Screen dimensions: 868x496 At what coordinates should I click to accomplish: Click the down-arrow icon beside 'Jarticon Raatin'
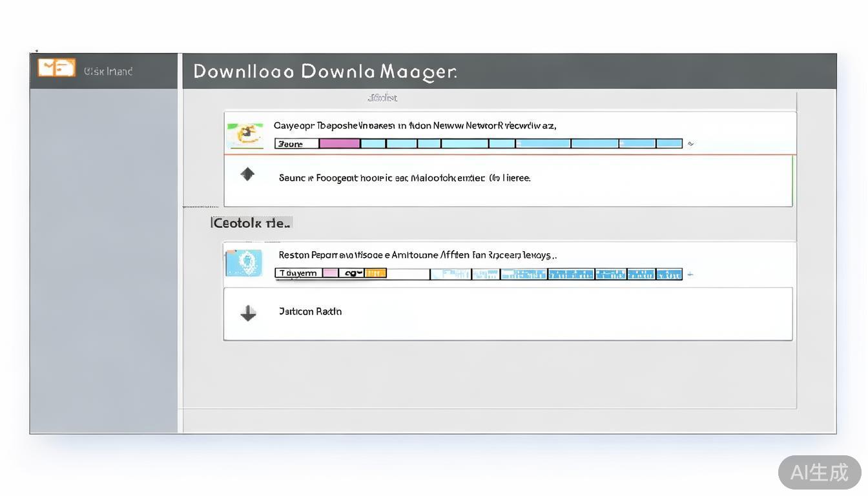click(x=248, y=313)
